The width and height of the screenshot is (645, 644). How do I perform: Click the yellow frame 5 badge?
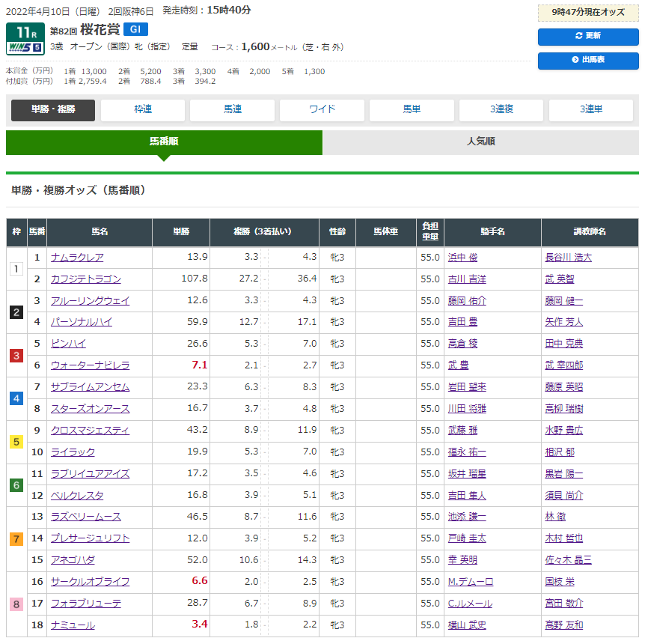pos(16,443)
